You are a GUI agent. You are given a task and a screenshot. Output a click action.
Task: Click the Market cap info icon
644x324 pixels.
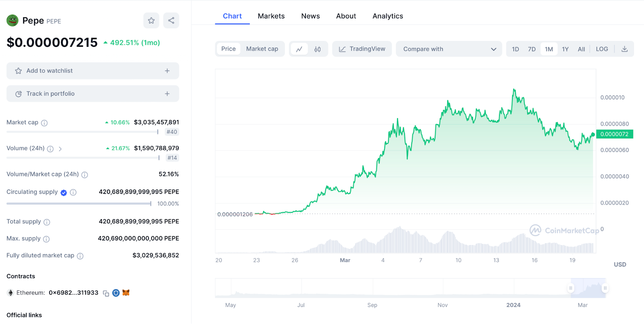44,123
